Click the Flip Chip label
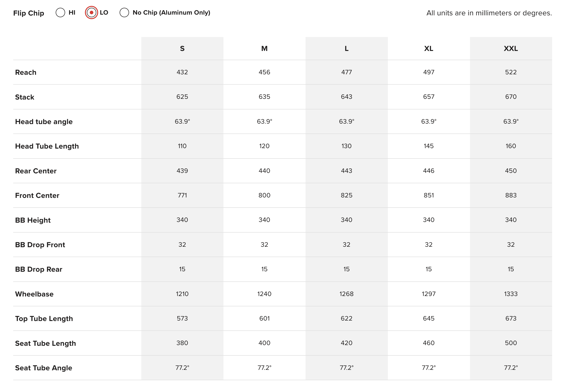Screen dimensions: 562x392 click(29, 13)
